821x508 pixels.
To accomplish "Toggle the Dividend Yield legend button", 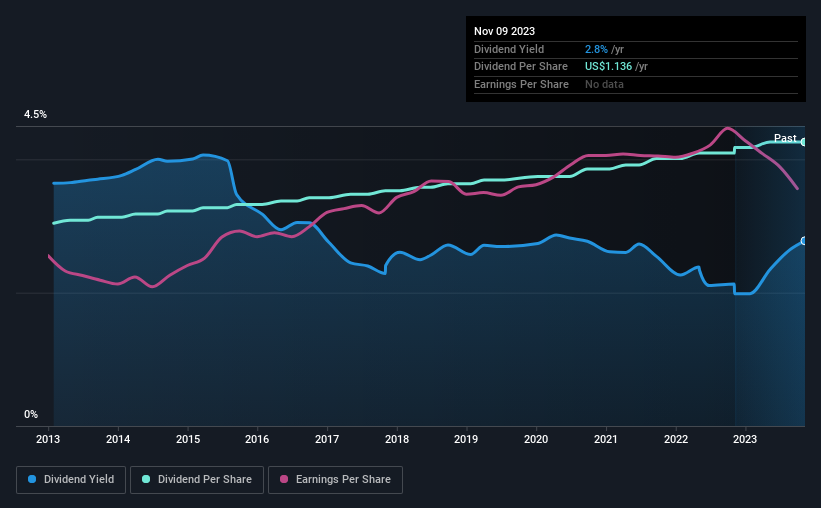I will pos(71,479).
